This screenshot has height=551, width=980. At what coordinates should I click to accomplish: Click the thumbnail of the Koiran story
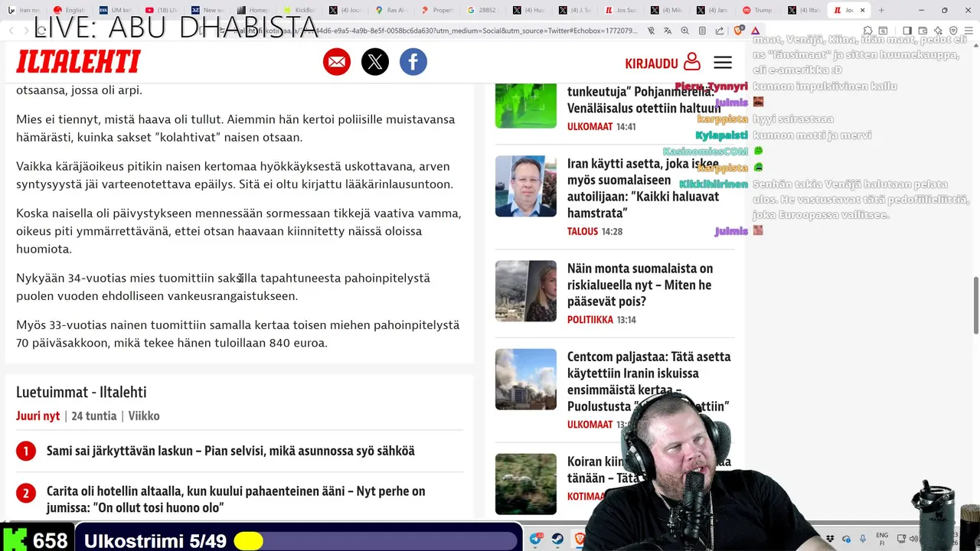(x=526, y=484)
